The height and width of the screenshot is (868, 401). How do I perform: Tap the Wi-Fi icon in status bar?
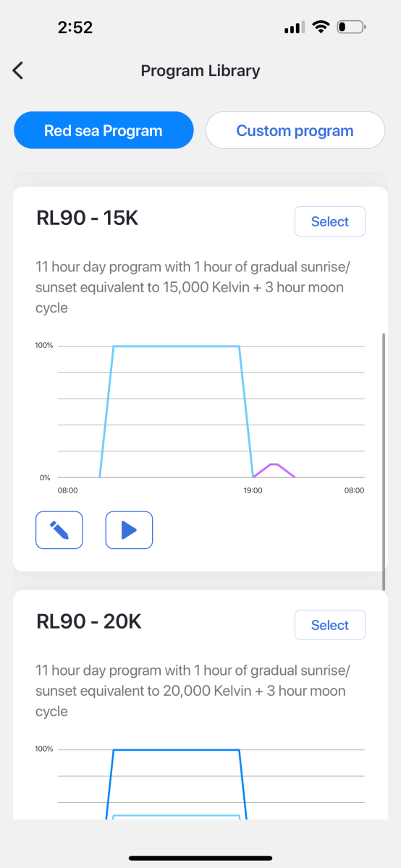[320, 27]
